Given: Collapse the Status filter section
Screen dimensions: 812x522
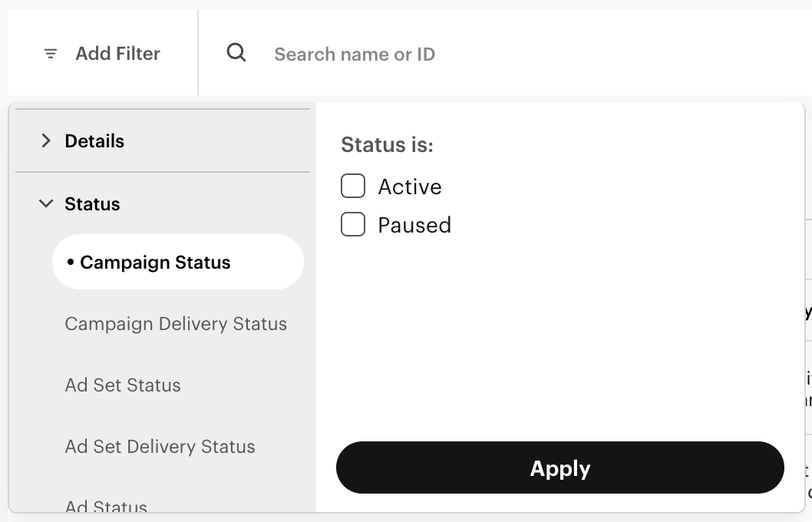Looking at the screenshot, I should 45,203.
